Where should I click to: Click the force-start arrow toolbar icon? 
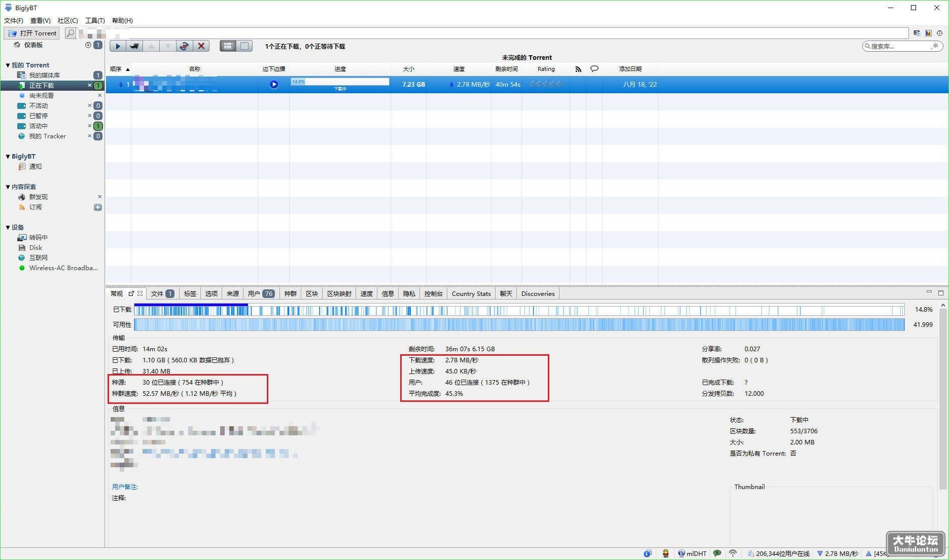coord(134,46)
